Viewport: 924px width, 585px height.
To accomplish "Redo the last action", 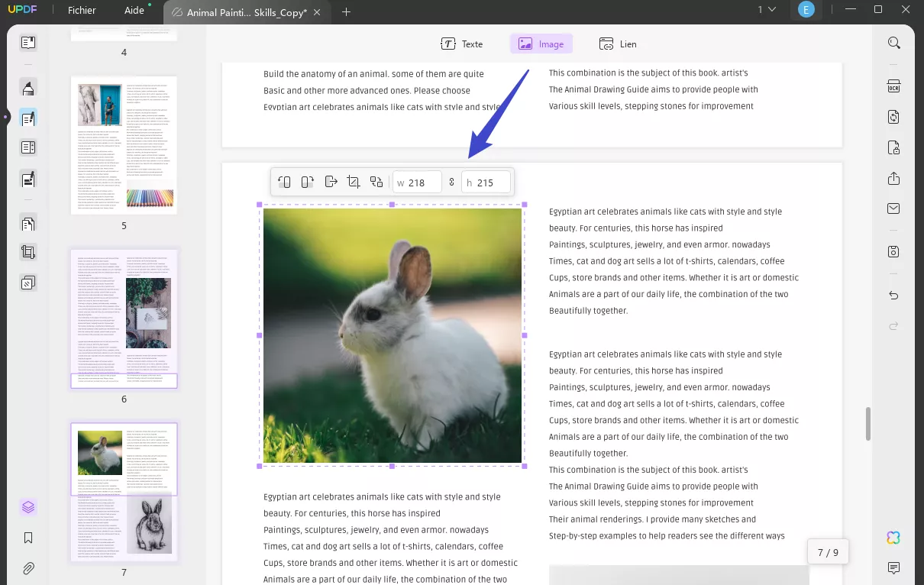I will [894, 326].
